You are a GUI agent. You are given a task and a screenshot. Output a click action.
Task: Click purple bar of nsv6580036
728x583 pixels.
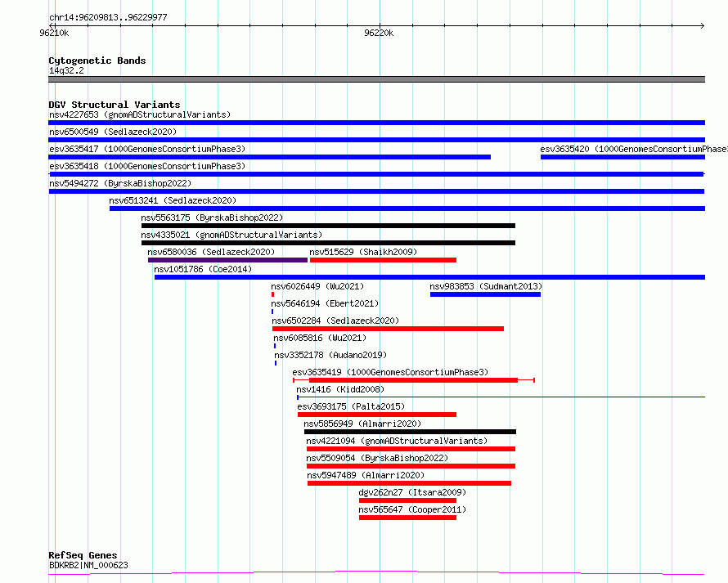click(x=227, y=260)
